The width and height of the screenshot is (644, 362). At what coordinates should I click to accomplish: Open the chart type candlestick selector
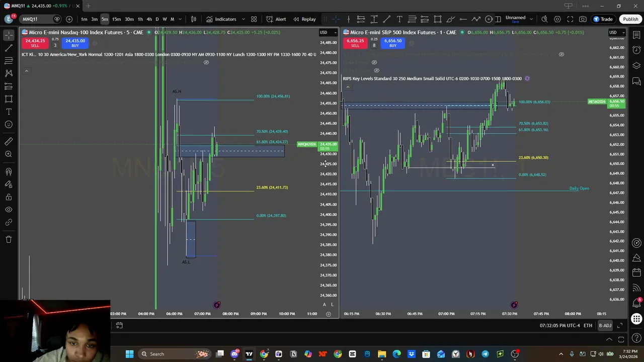point(194,19)
